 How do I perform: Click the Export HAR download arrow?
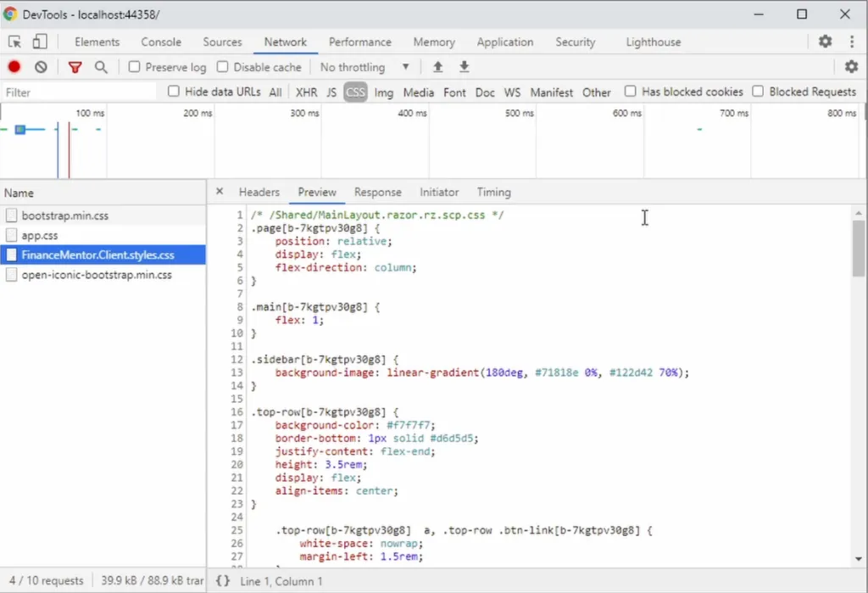pos(464,67)
